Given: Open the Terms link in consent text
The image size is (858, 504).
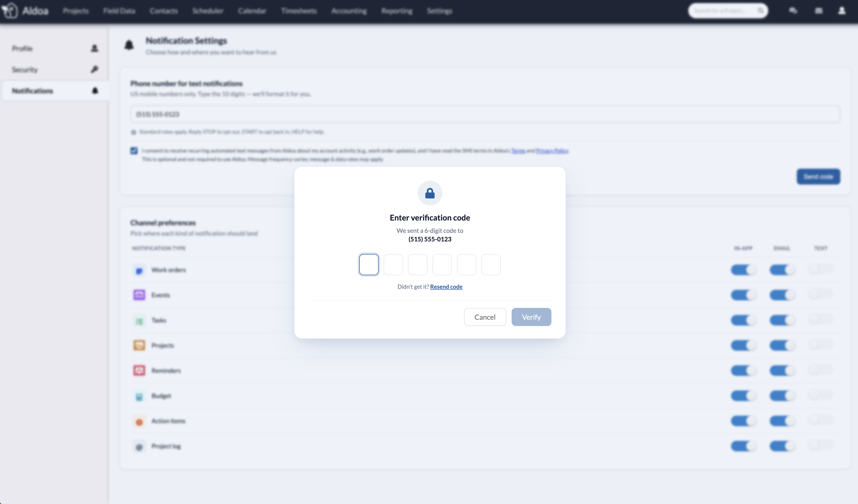Looking at the screenshot, I should [x=518, y=150].
